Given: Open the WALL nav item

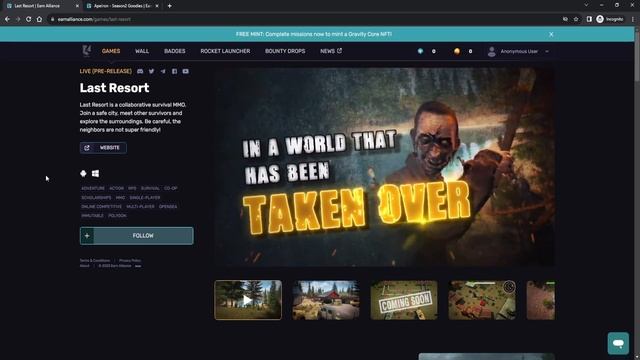Looking at the screenshot, I should [x=142, y=51].
